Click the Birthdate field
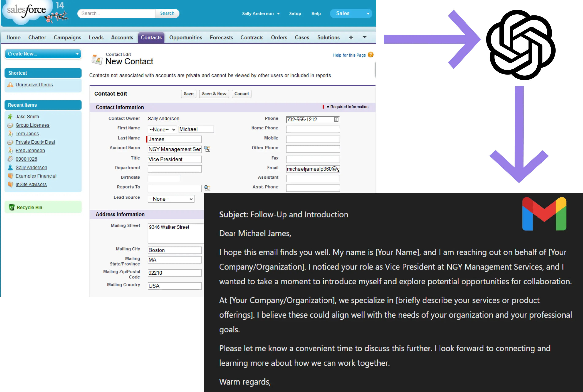 coord(164,179)
